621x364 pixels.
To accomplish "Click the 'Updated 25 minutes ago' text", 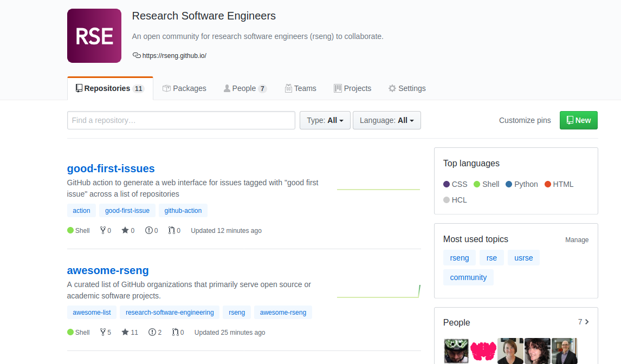I will click(x=230, y=333).
